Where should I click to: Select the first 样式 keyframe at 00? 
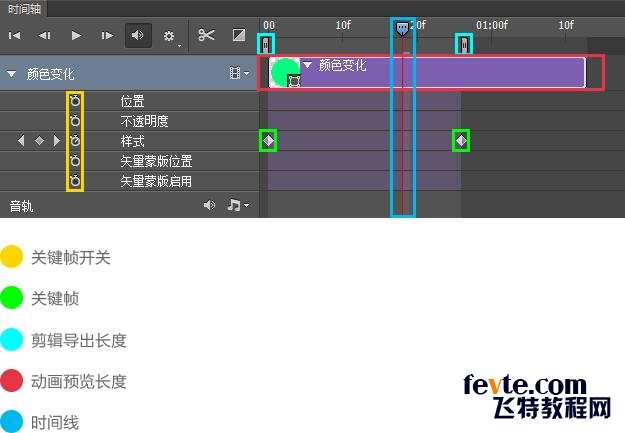[x=268, y=140]
